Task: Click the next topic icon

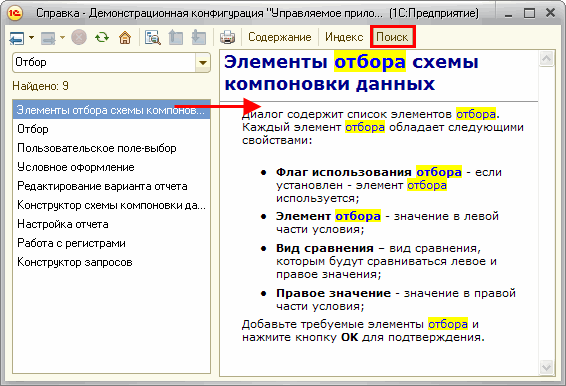Action: point(199,37)
